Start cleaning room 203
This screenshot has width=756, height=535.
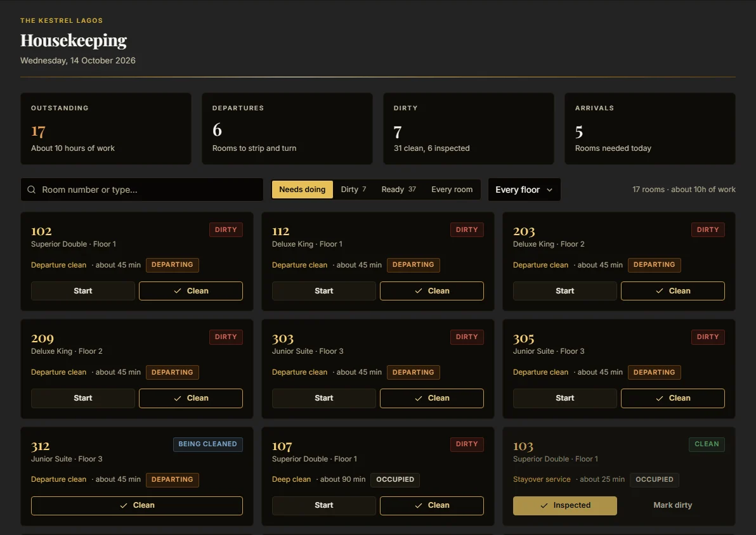(x=564, y=291)
